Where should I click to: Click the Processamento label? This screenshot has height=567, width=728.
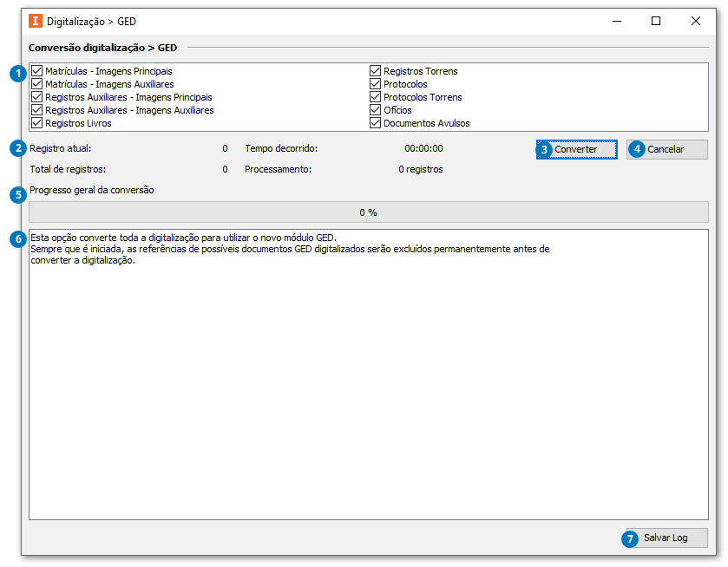pyautogui.click(x=279, y=169)
